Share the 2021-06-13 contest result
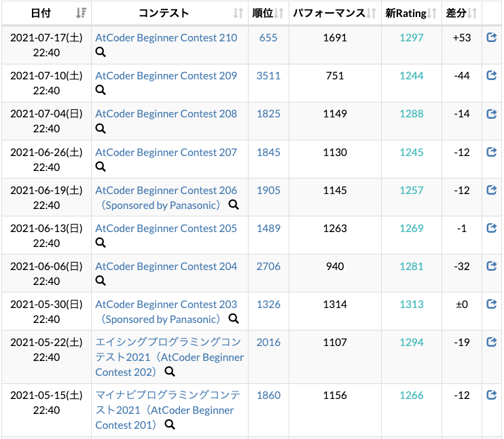This screenshot has height=439, width=504. (492, 228)
